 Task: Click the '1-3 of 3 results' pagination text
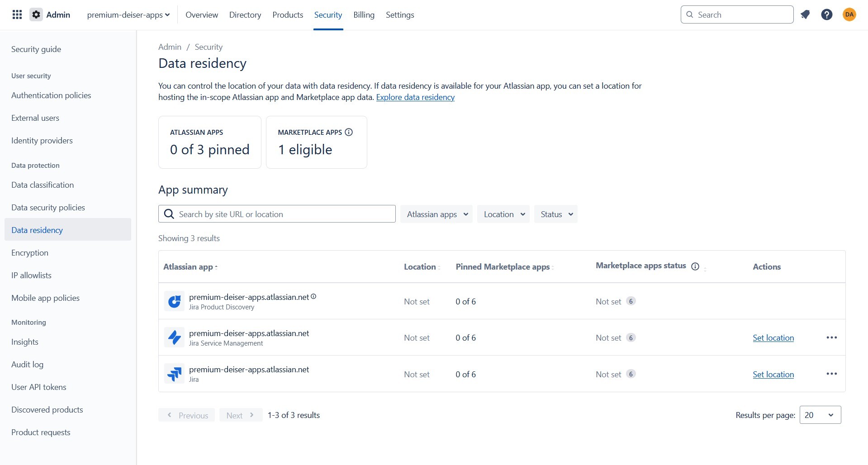pos(294,415)
